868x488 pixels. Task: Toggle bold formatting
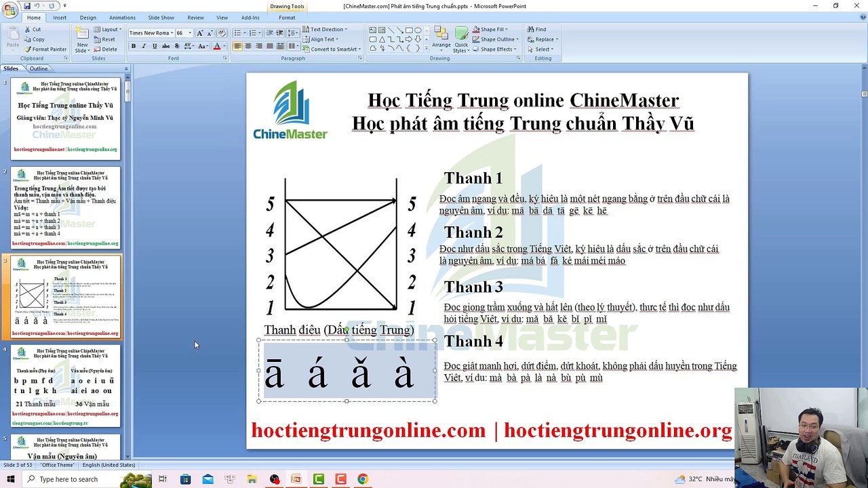(134, 46)
